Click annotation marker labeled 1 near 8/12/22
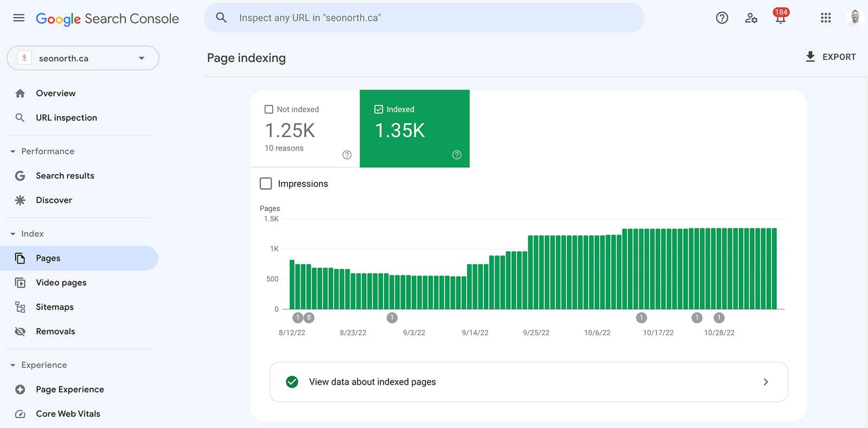The width and height of the screenshot is (868, 428). (298, 317)
